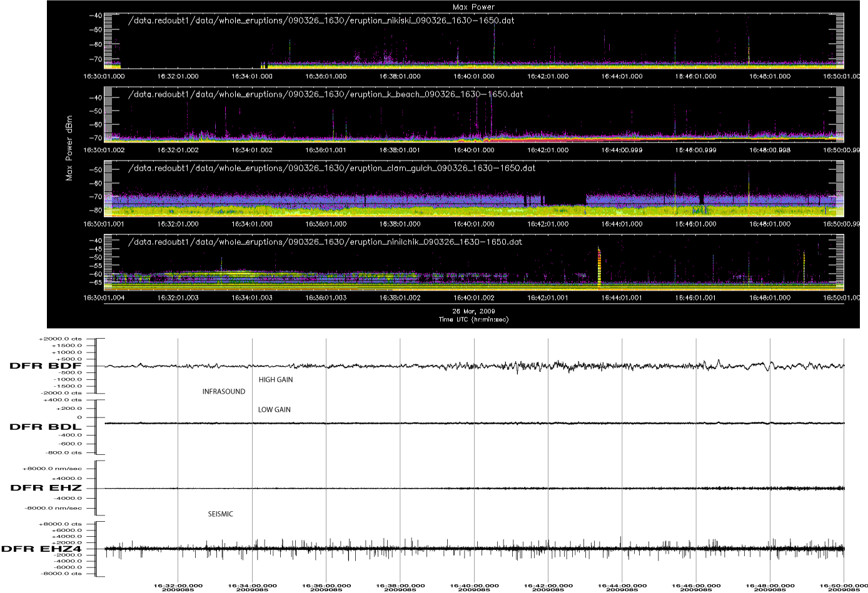868x593 pixels.
Task: Click the "+2000.0 cts" axis value
Action: coord(60,339)
